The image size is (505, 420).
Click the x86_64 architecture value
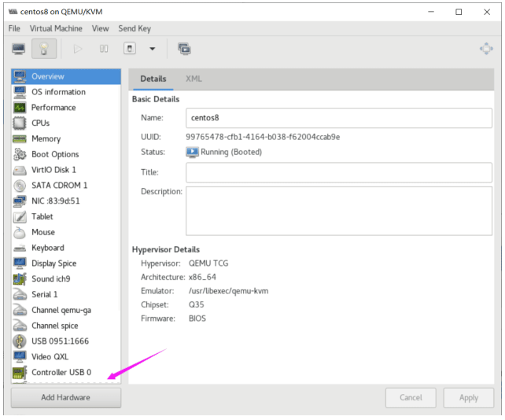coord(202,278)
